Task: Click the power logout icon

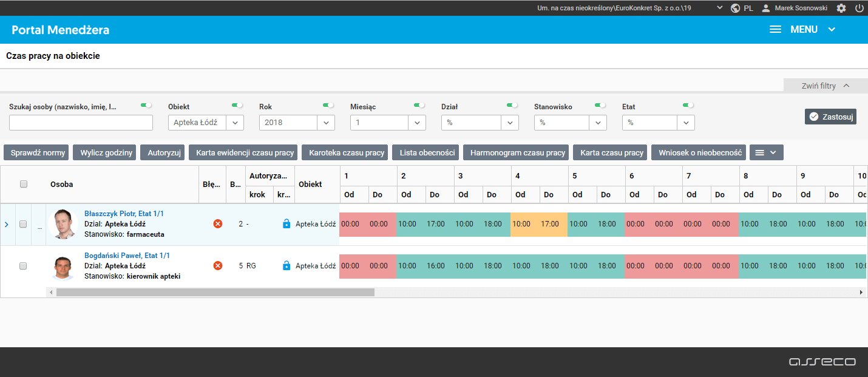Action: (860, 8)
